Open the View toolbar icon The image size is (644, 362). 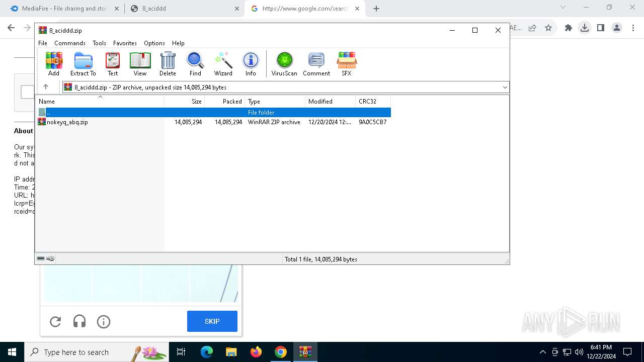click(140, 64)
